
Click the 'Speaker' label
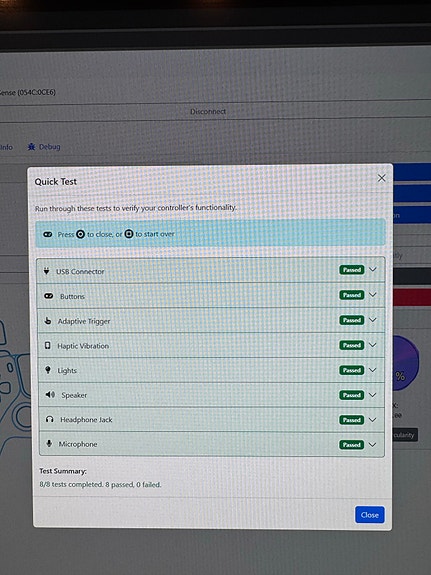(x=74, y=395)
